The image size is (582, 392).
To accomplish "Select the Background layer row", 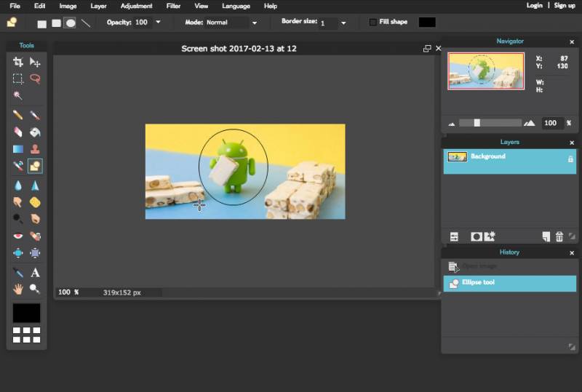I will (x=510, y=161).
